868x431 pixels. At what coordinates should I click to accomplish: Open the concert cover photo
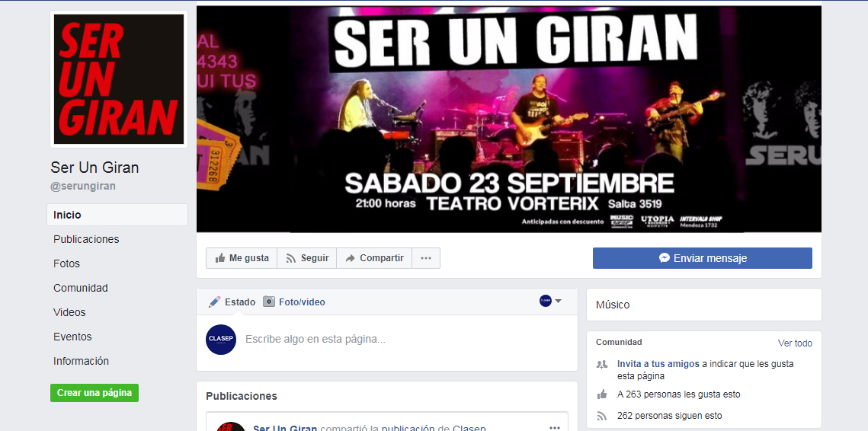click(509, 119)
